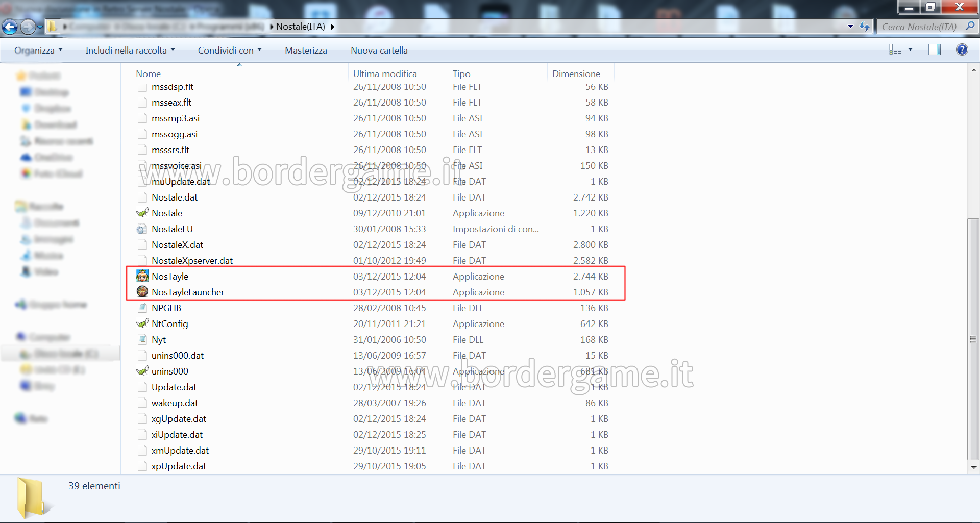
Task: Click the Nuova cartella button
Action: click(379, 50)
